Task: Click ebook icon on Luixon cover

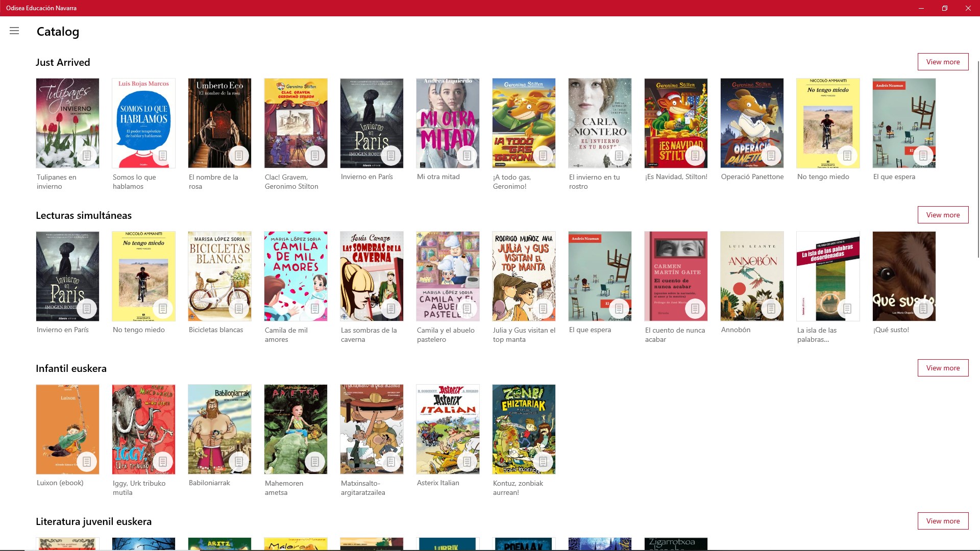Action: [x=87, y=462]
